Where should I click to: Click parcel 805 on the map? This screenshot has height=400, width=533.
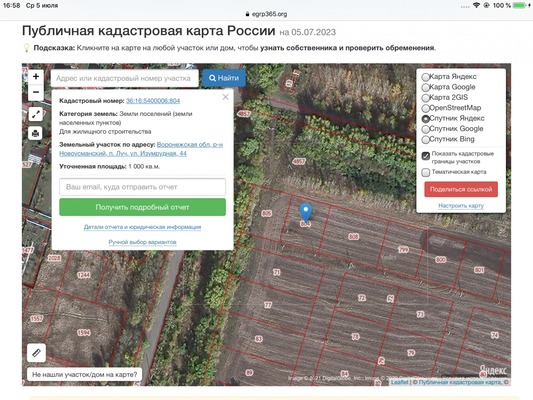(x=266, y=213)
